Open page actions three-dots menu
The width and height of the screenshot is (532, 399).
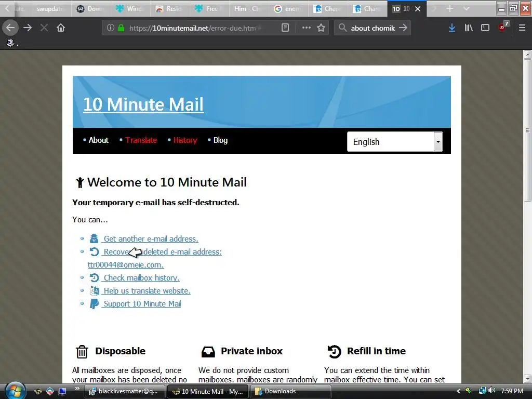[x=307, y=28]
